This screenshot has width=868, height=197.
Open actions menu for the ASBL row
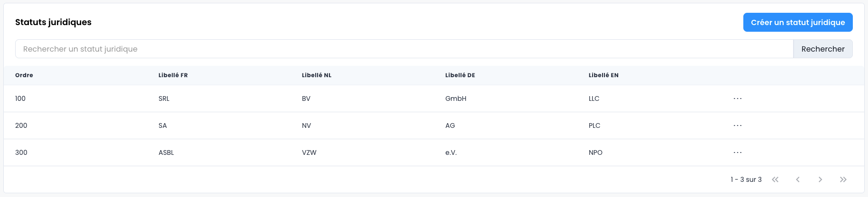tap(737, 152)
